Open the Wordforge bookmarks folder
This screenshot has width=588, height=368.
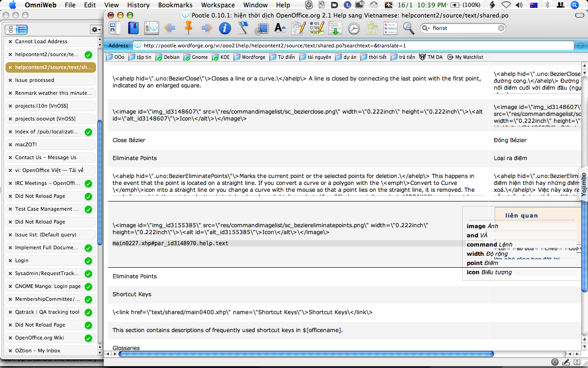point(249,57)
